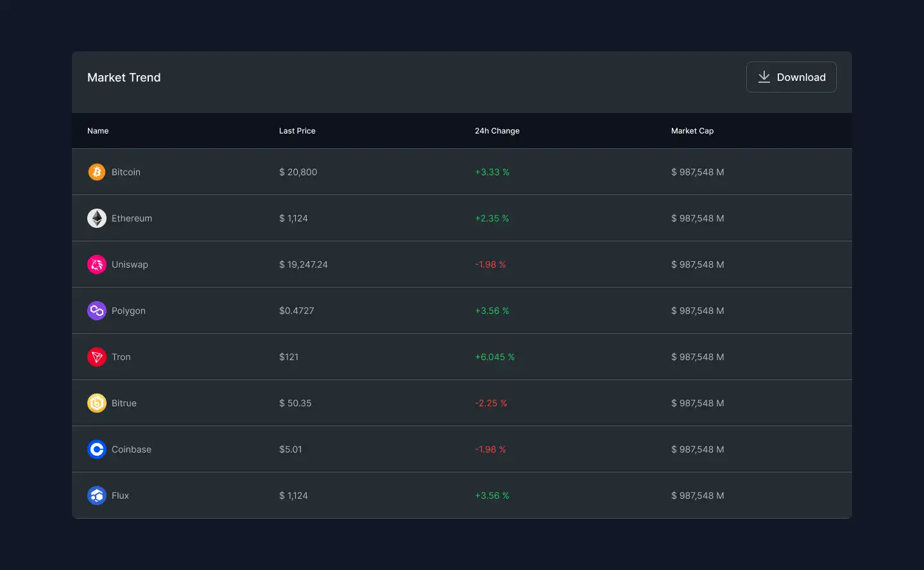This screenshot has width=924, height=570.
Task: Select Bitcoin's market cap value
Action: (697, 172)
